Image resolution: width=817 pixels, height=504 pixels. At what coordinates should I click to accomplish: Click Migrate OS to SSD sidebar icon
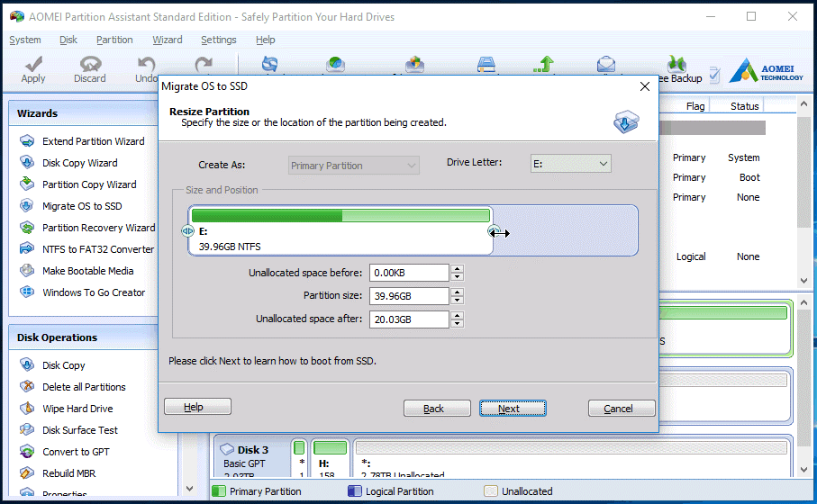pyautogui.click(x=27, y=206)
